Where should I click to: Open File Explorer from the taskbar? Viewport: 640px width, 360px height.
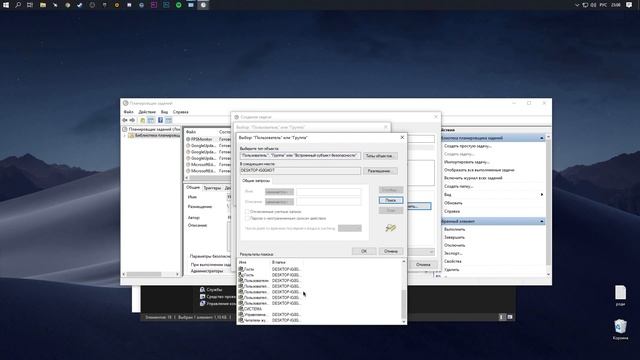point(42,5)
